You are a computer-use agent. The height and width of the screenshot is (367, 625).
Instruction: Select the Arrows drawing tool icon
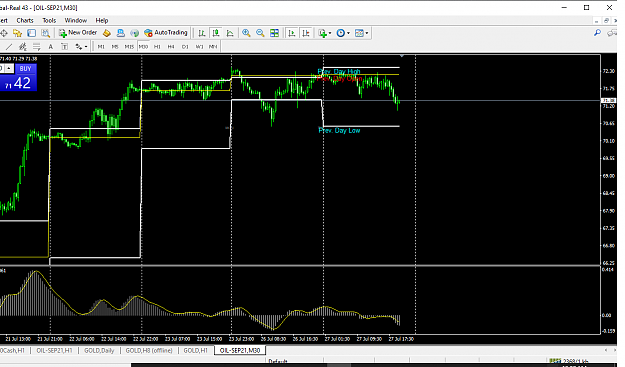[78, 47]
